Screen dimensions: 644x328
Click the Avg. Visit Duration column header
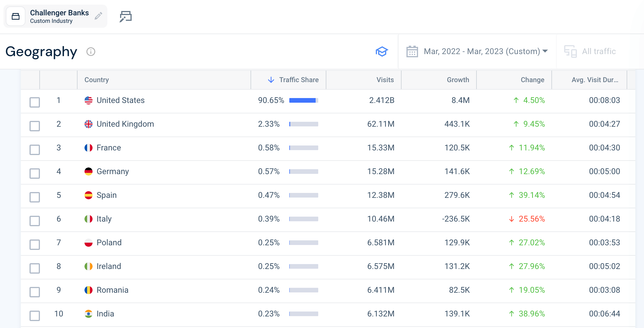[595, 80]
